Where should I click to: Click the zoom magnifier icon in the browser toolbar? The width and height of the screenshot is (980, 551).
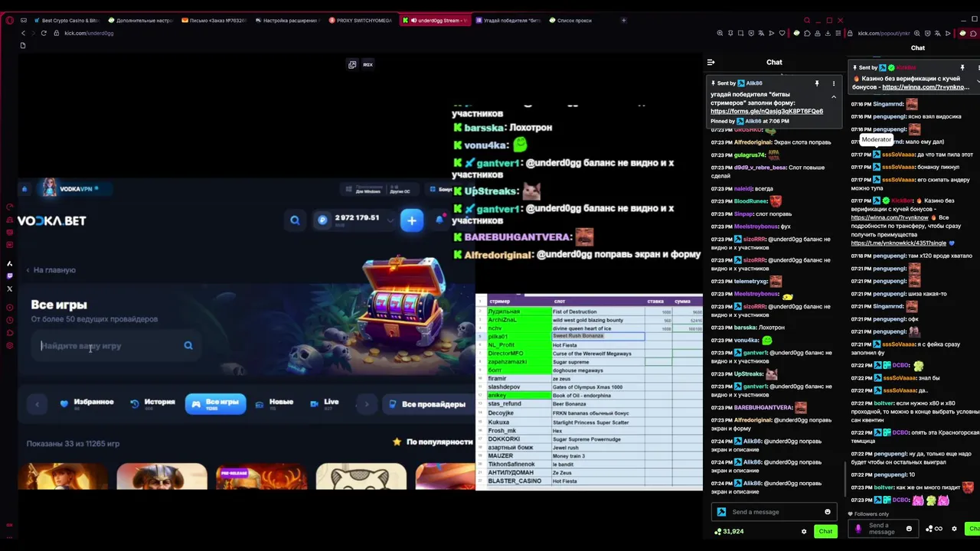coord(720,33)
